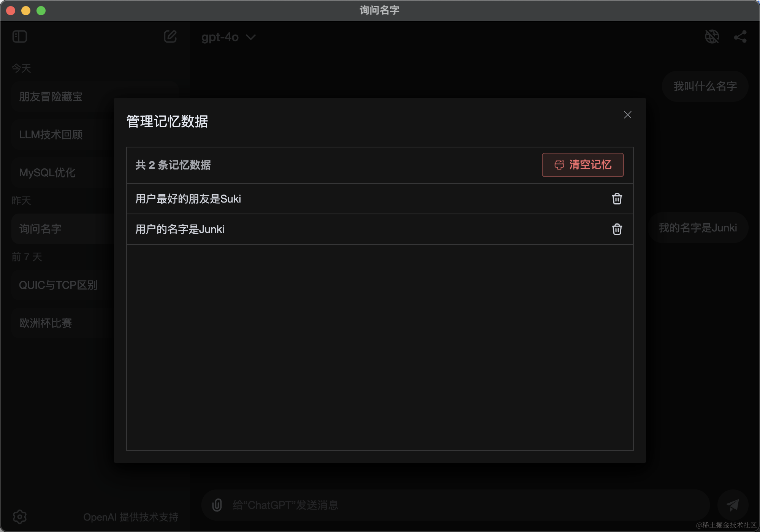Click the clear all memory button
This screenshot has width=760, height=532.
pyautogui.click(x=583, y=165)
